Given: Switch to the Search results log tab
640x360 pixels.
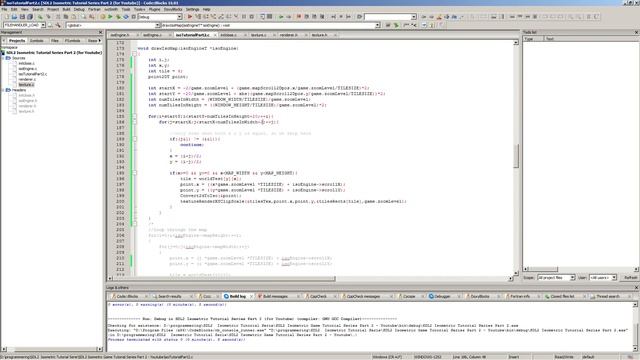Looking at the screenshot, I should (x=170, y=296).
